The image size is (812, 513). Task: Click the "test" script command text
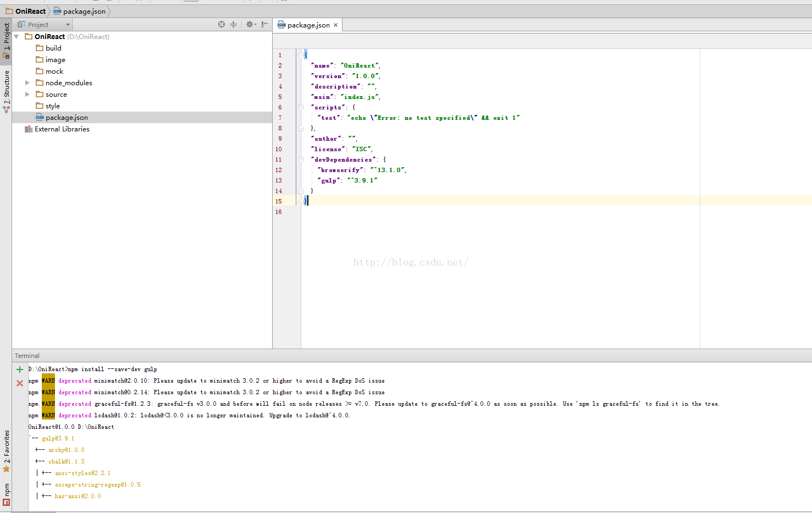point(433,118)
